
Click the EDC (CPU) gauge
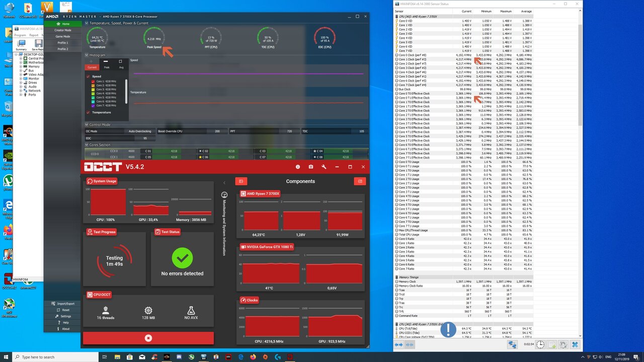tap(325, 37)
